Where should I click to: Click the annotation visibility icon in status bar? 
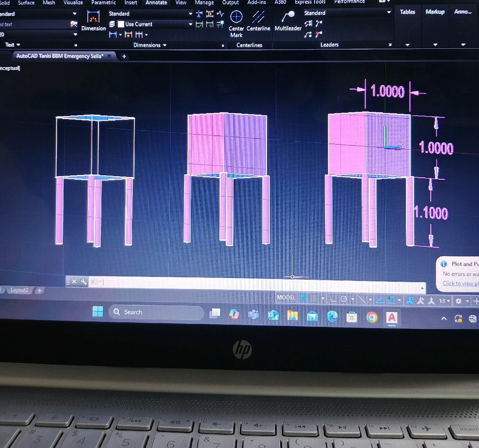tap(410, 301)
